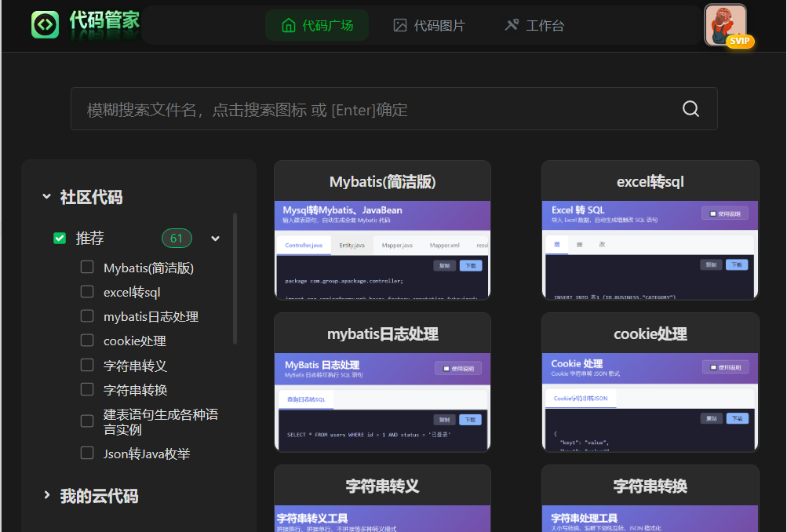
Task: Click the 61 count badge
Action: [177, 239]
